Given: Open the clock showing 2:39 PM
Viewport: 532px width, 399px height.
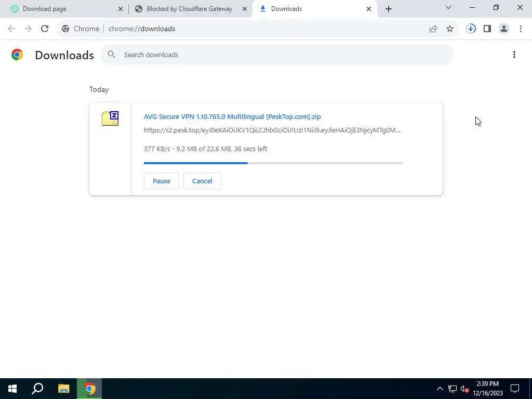Looking at the screenshot, I should click(488, 389).
